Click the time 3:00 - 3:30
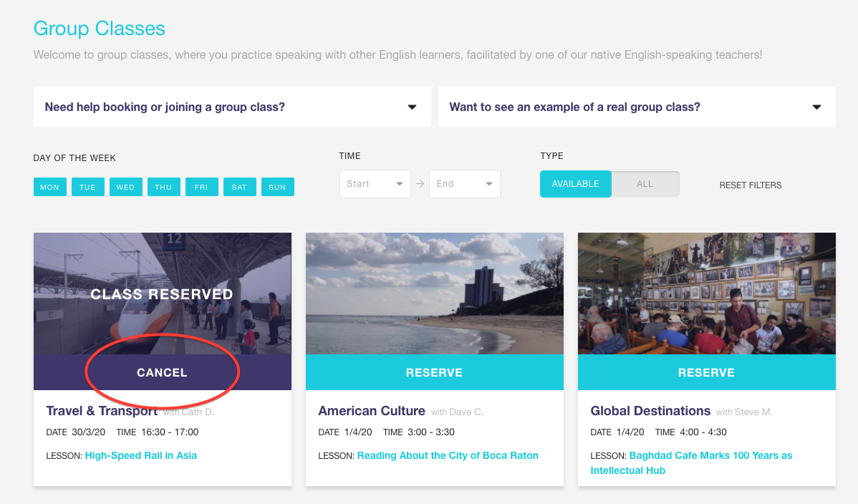This screenshot has height=504, width=858. (x=431, y=432)
